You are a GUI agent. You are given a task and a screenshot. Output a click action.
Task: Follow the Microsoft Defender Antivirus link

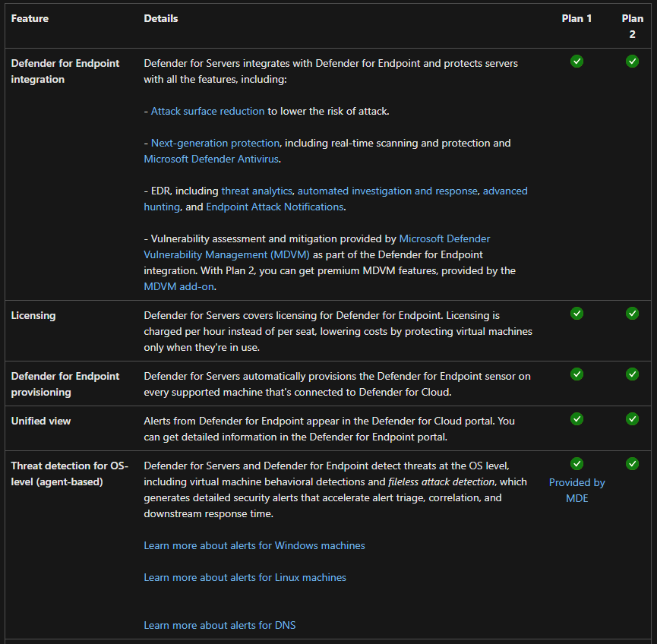point(211,159)
